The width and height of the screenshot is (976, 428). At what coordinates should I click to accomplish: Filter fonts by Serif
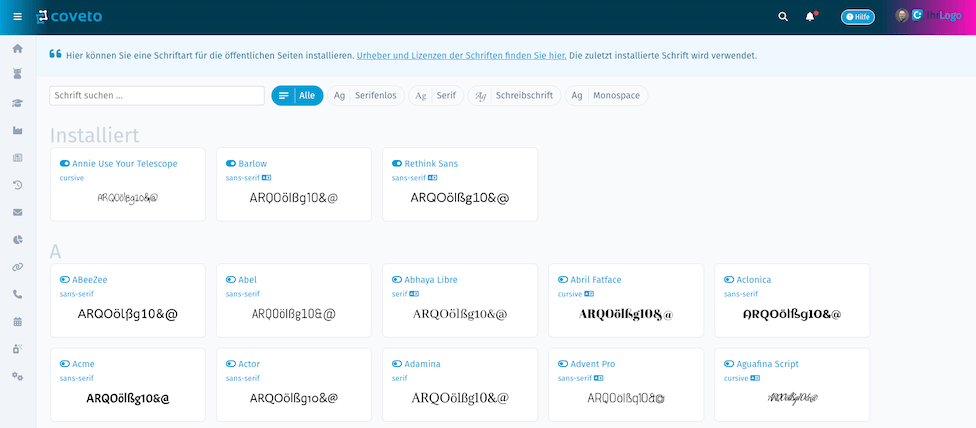click(436, 95)
